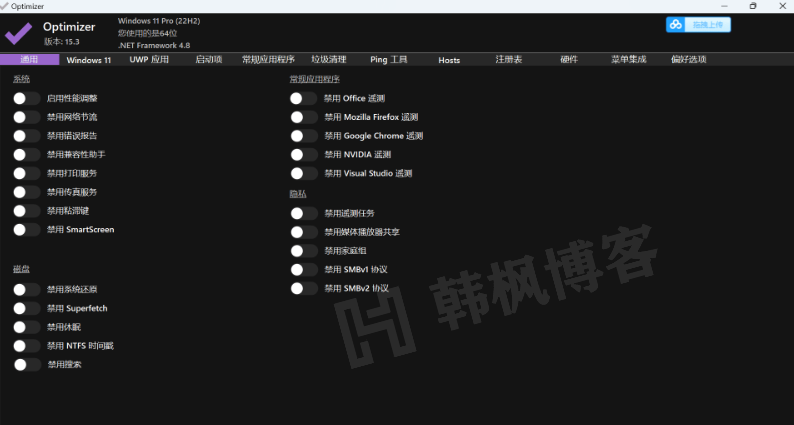Minimize the Optimizer window
Image resolution: width=794 pixels, height=425 pixels.
[x=724, y=6]
